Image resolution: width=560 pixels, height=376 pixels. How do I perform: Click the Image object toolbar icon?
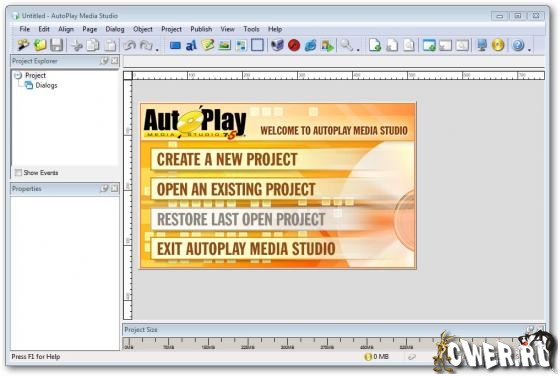225,45
